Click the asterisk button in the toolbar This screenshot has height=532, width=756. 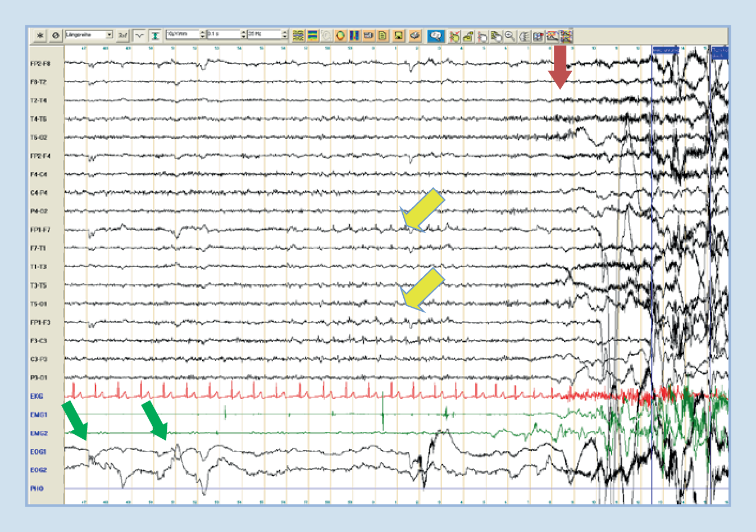click(x=40, y=35)
